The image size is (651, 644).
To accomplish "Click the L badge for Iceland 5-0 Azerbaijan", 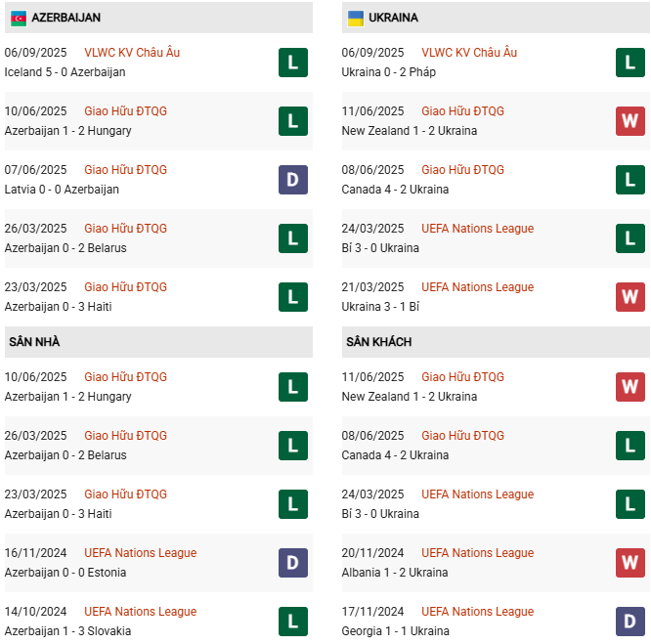I will (x=292, y=63).
